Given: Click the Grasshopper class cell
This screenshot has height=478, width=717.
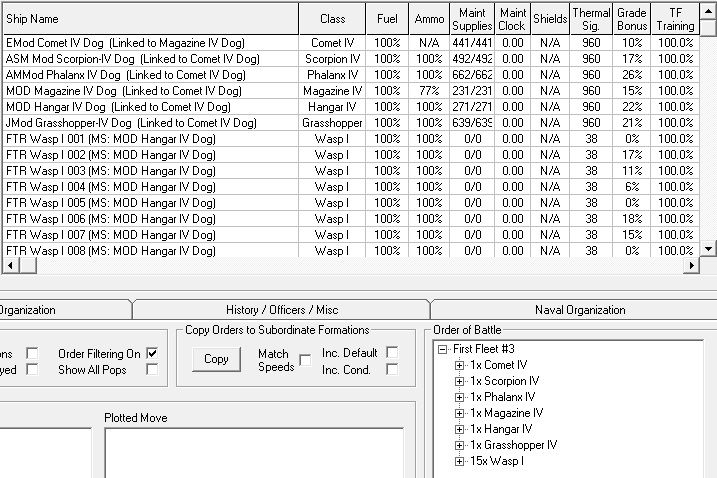Looking at the screenshot, I should point(332,123).
